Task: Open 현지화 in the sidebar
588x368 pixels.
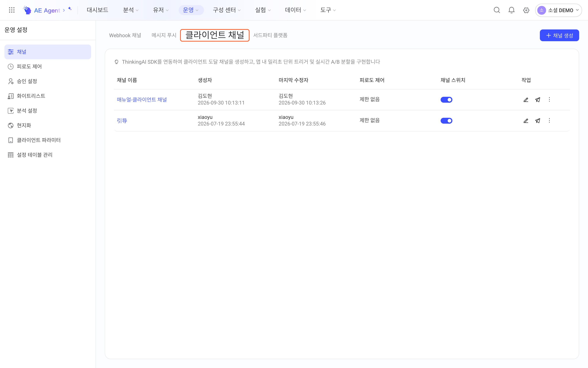Action: [x=48, y=125]
